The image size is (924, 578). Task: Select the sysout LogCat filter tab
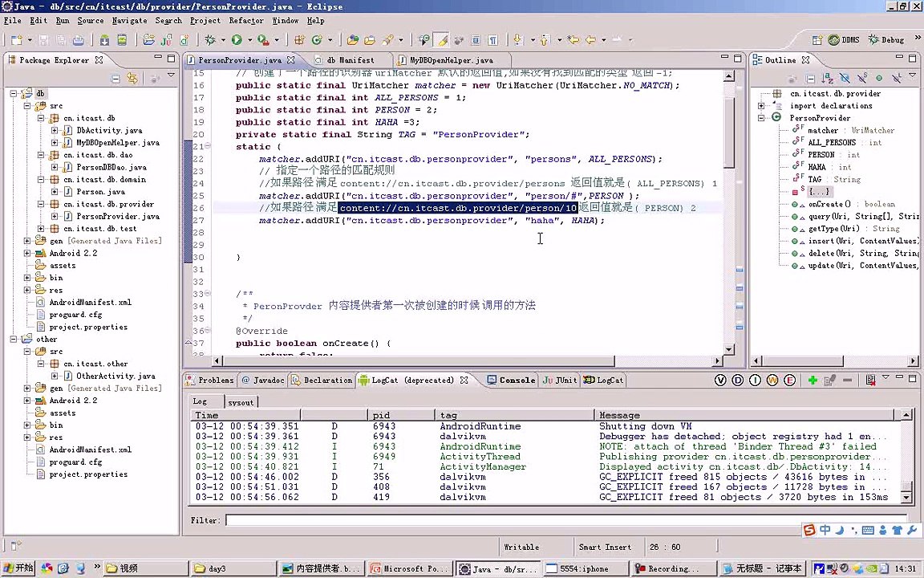click(x=241, y=402)
